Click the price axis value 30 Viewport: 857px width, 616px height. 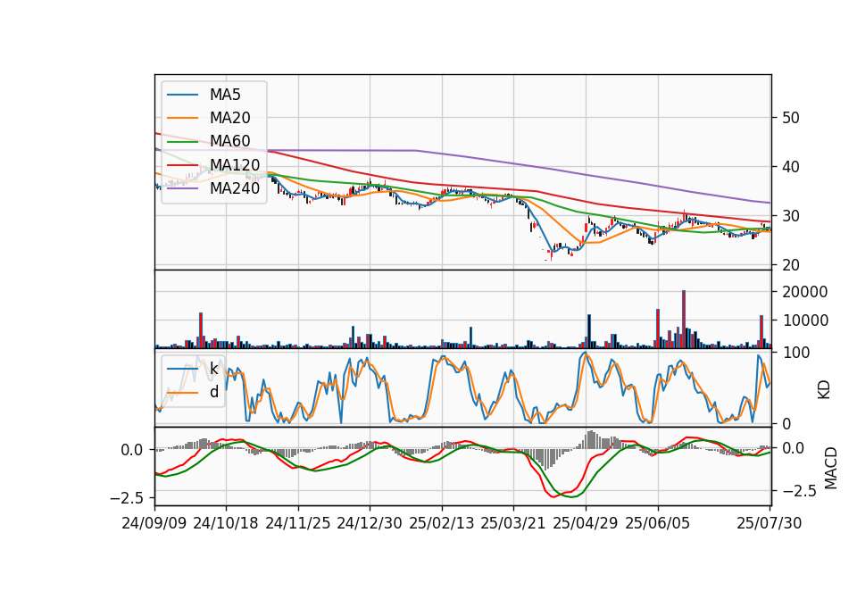[790, 216]
